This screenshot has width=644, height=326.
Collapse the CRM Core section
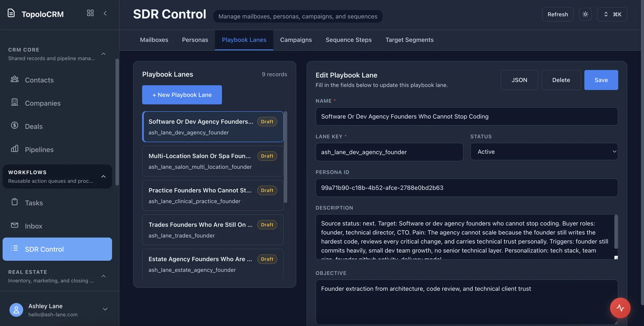click(x=103, y=54)
